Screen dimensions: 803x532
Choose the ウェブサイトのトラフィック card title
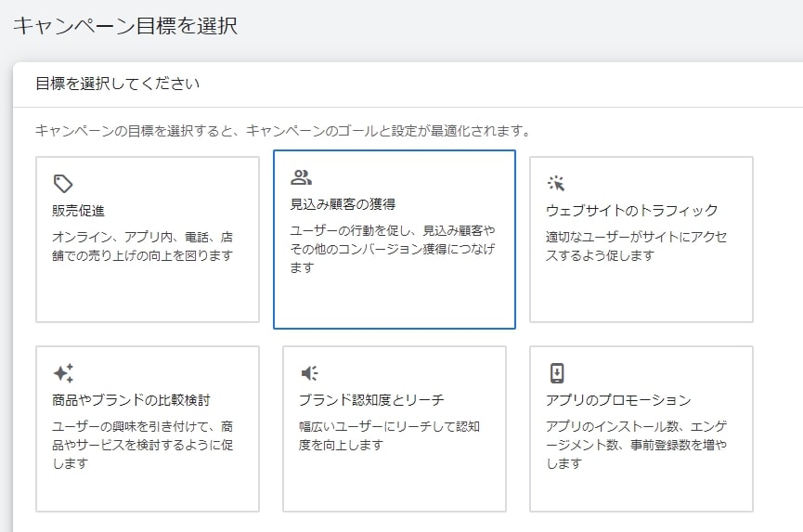click(631, 211)
